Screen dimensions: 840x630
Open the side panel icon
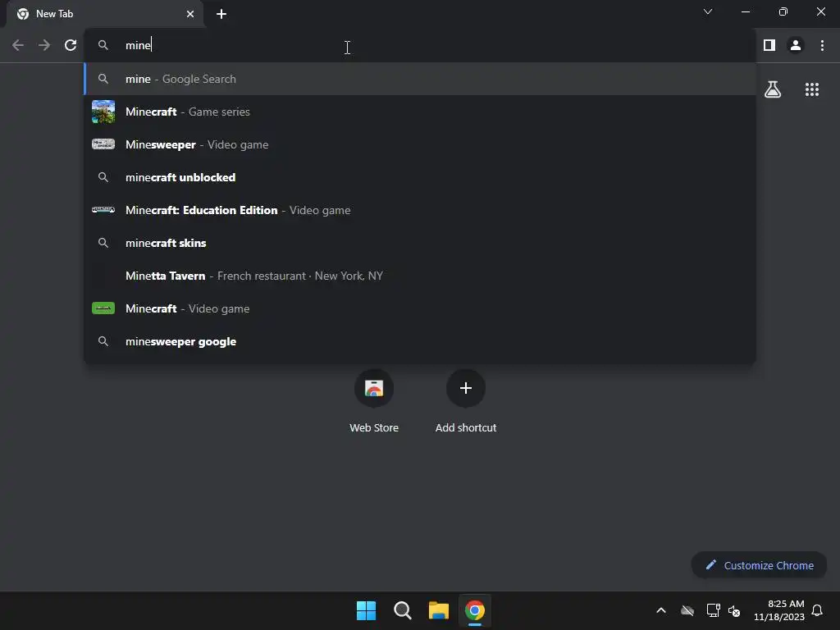pyautogui.click(x=769, y=45)
